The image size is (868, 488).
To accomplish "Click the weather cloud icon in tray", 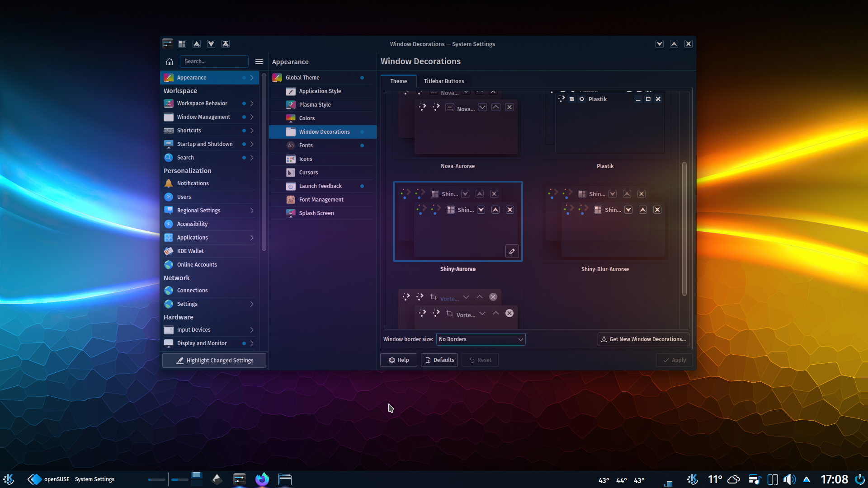I will [x=734, y=479].
